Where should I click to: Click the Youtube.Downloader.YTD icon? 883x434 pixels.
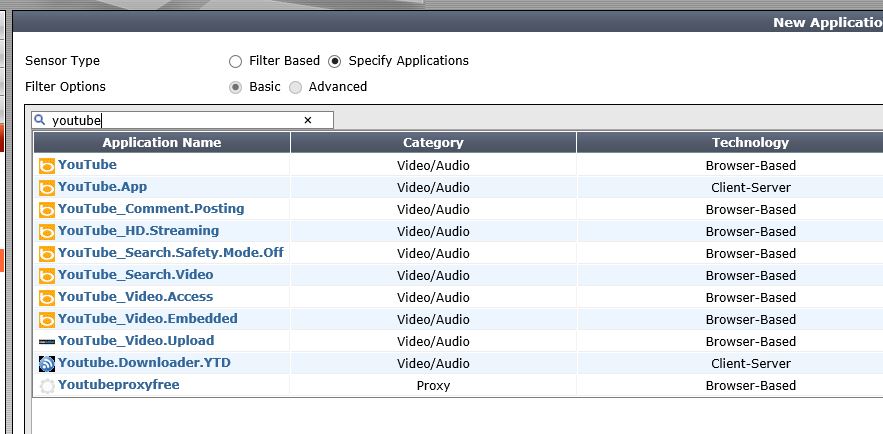tap(47, 364)
